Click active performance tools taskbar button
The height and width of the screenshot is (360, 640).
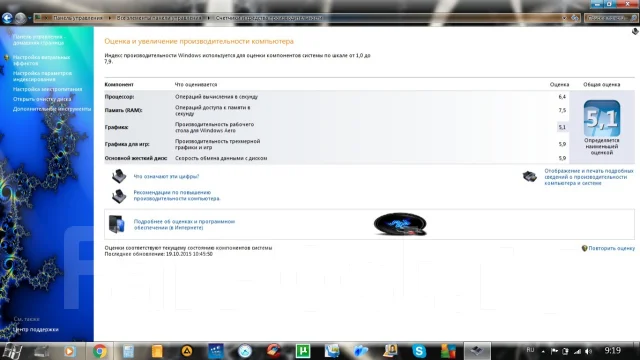(477, 351)
